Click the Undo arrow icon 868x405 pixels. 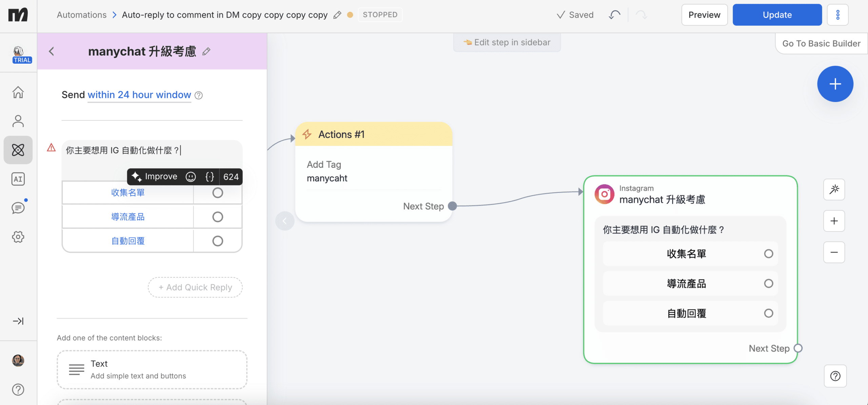coord(614,15)
